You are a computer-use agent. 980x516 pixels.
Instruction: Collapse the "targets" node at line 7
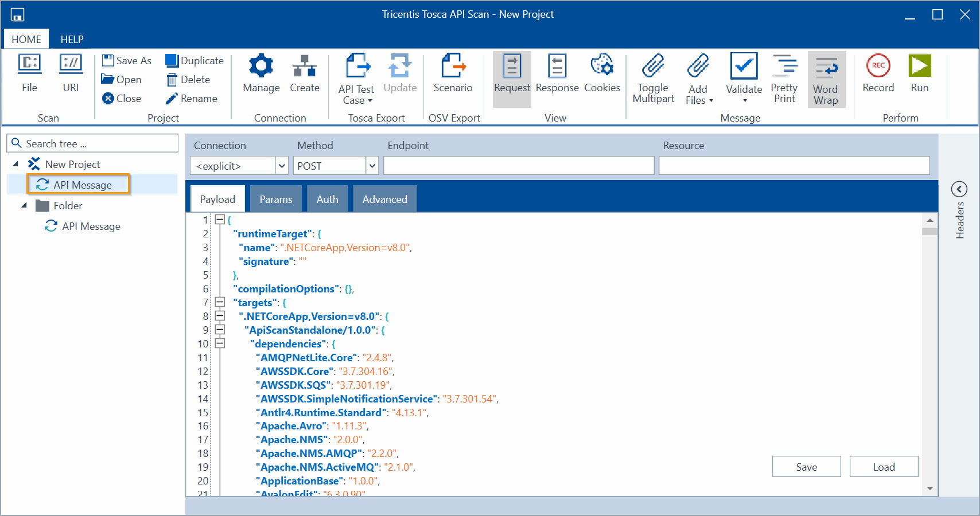click(220, 302)
